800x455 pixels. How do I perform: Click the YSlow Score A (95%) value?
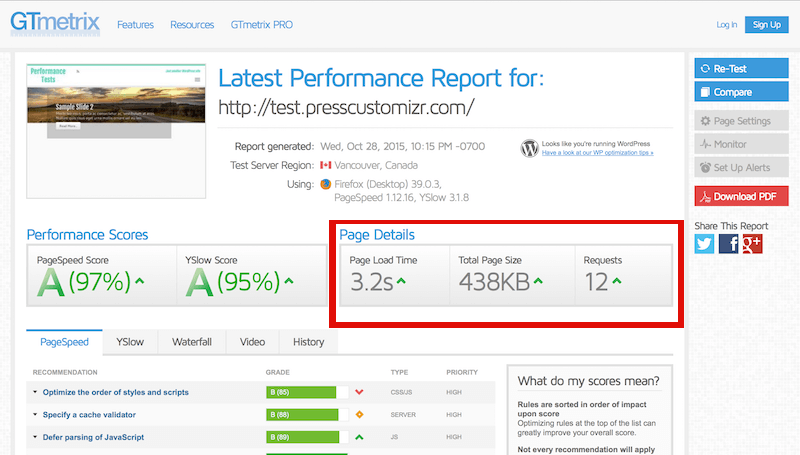pos(233,282)
